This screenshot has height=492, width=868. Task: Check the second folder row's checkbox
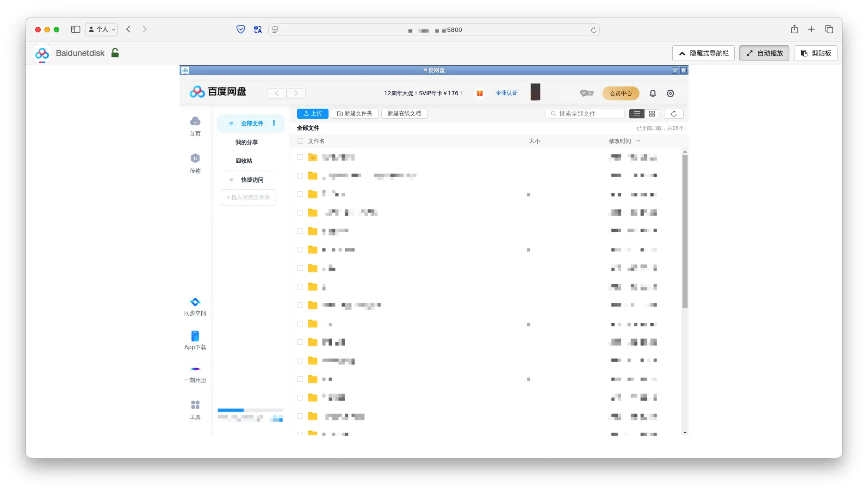(x=300, y=176)
